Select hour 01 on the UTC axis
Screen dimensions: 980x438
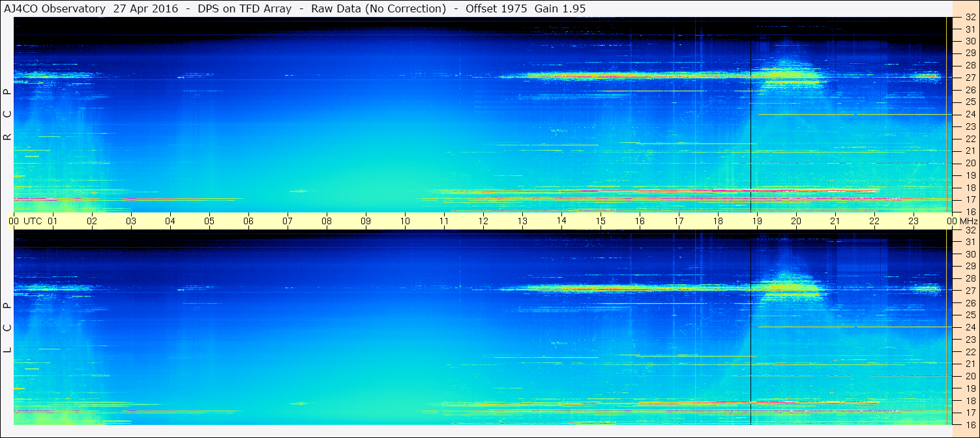tap(53, 221)
